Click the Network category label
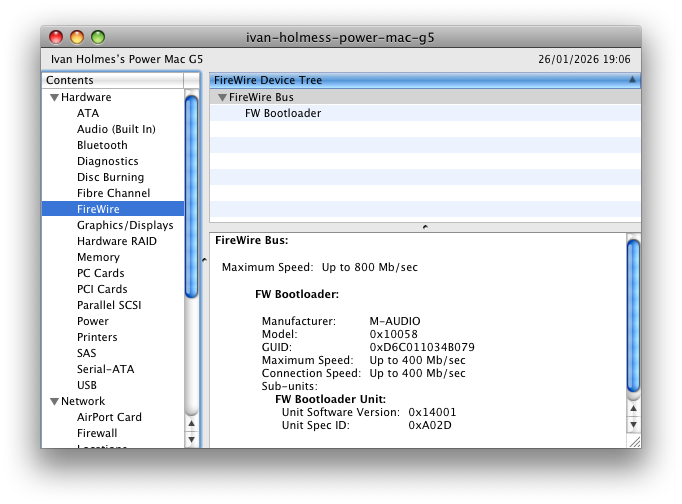Image resolution: width=682 pixels, height=504 pixels. pos(83,401)
